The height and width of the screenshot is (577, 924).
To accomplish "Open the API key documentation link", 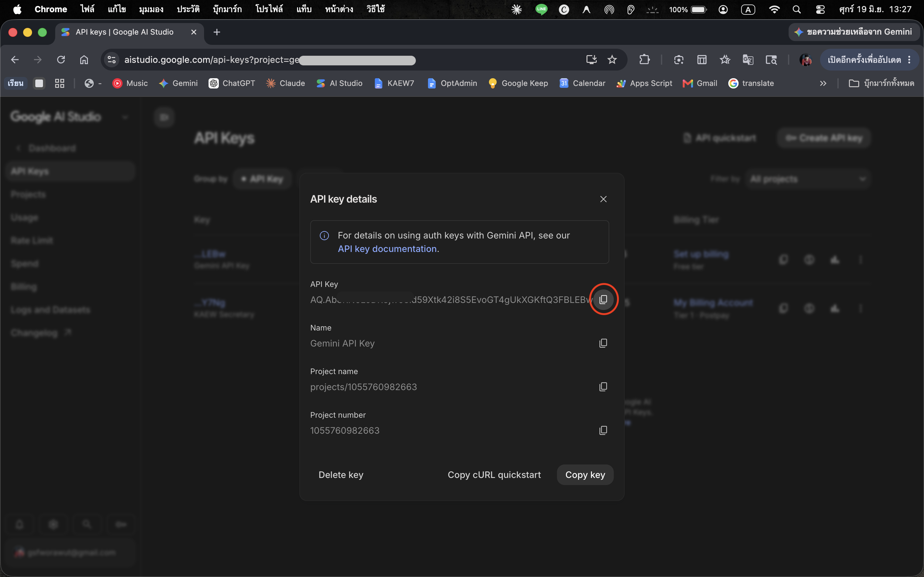I will 387,249.
